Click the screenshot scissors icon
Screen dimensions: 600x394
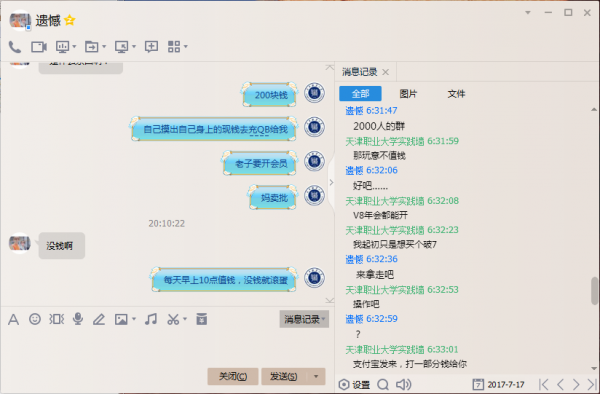(173, 319)
